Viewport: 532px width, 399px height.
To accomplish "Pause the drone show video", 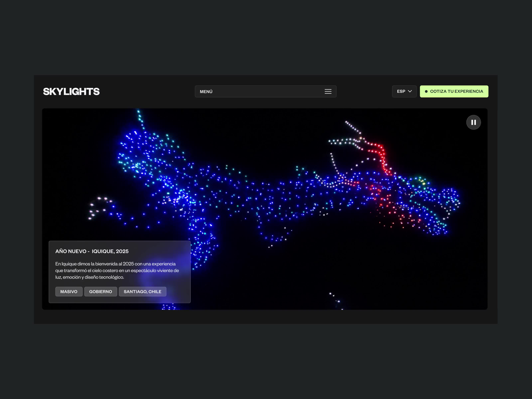I will pos(473,122).
